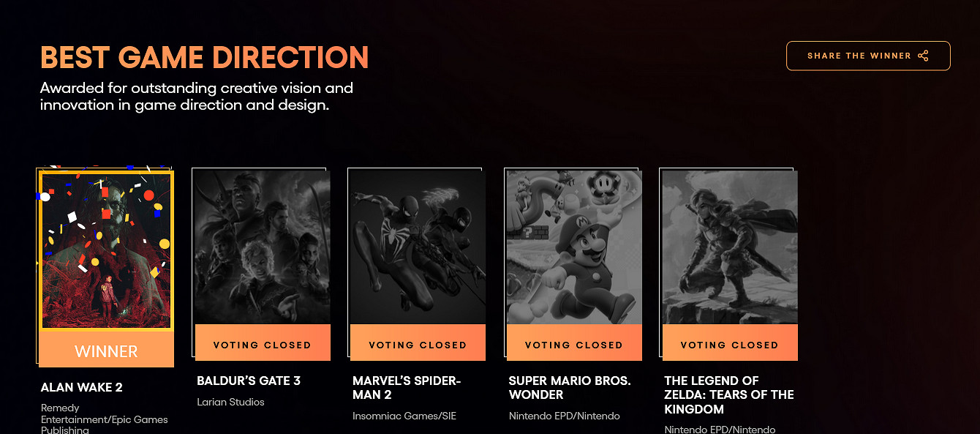Open the MARVEL'S SPIDER-MAN 2 title
Screen dimensions: 980x434
[x=407, y=388]
